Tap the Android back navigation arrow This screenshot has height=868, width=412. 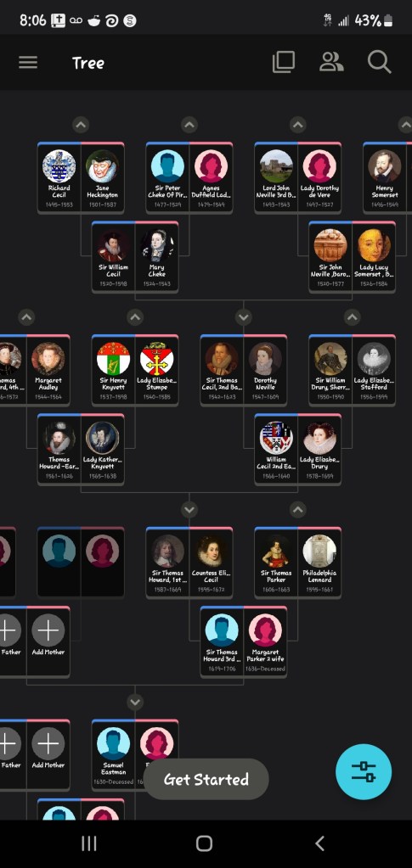coord(319,843)
